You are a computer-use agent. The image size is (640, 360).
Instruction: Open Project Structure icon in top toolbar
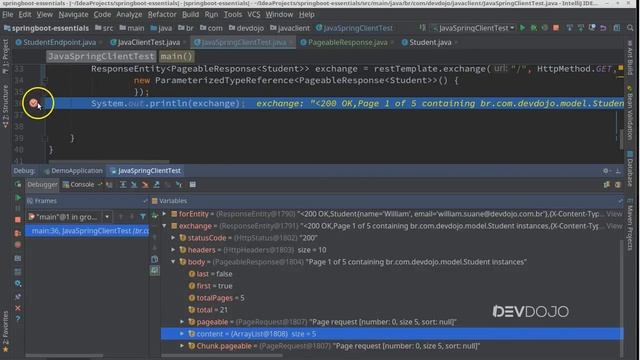617,28
